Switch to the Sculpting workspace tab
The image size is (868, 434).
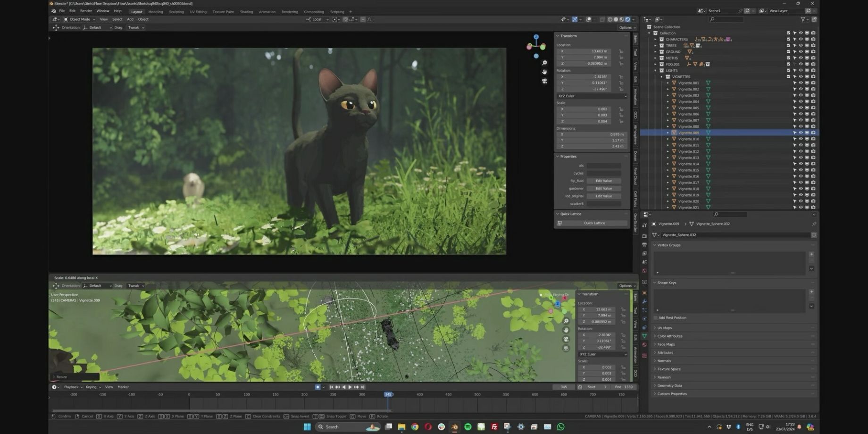[176, 12]
